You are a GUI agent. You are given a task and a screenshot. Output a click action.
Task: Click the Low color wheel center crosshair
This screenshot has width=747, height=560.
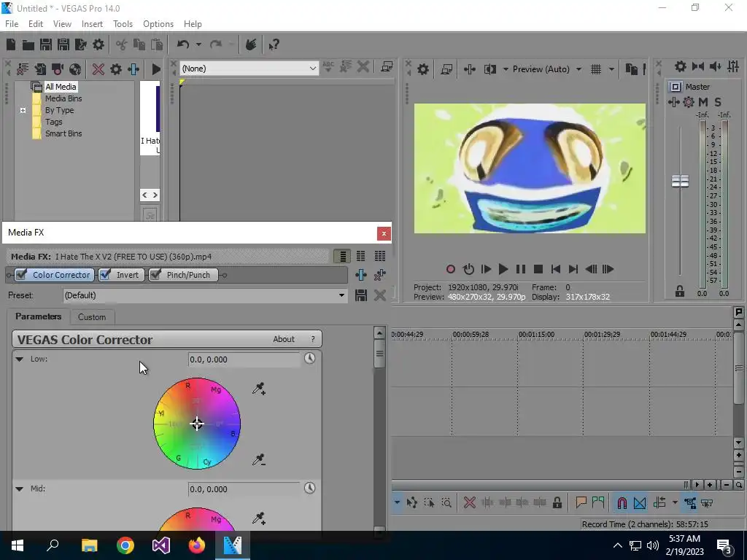coord(197,424)
